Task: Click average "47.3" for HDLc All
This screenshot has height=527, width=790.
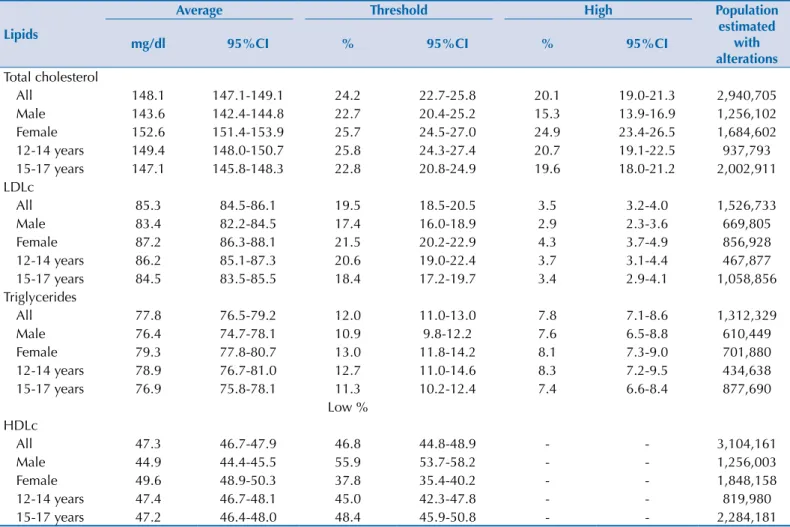Action: click(x=148, y=444)
